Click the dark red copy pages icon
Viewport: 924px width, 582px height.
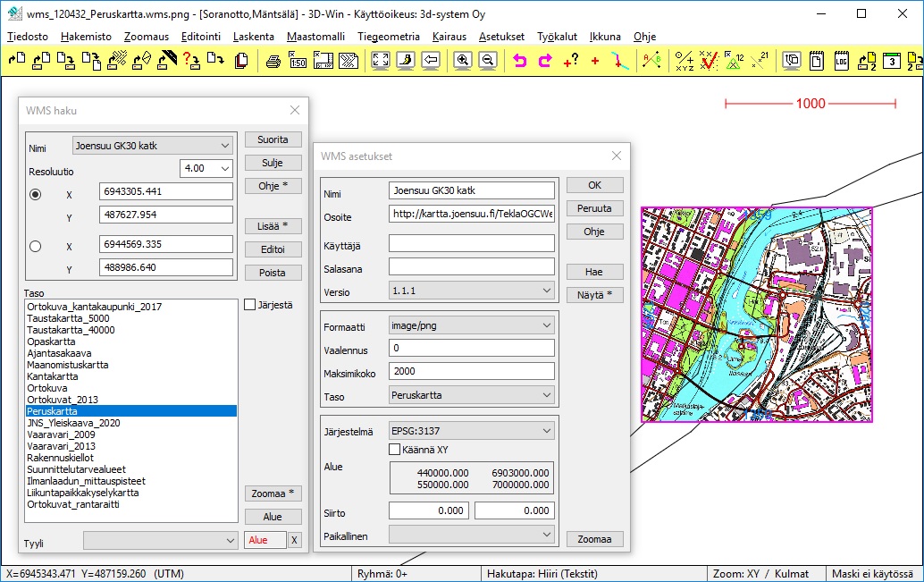[241, 60]
